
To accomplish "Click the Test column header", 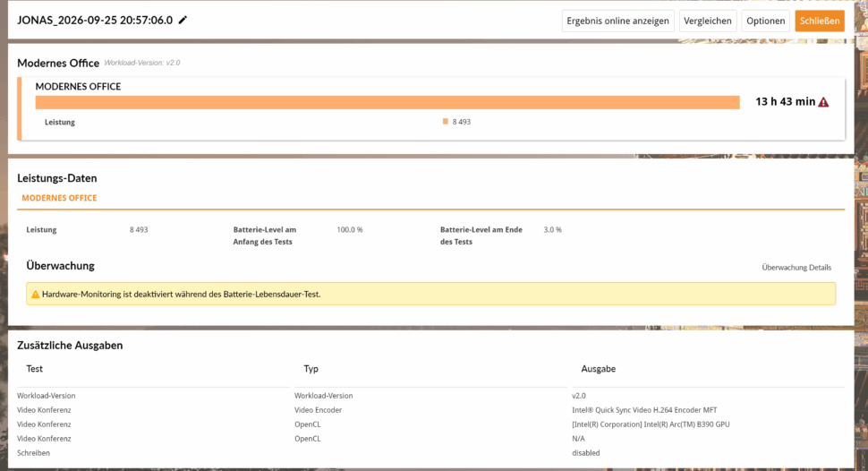I will pos(34,369).
